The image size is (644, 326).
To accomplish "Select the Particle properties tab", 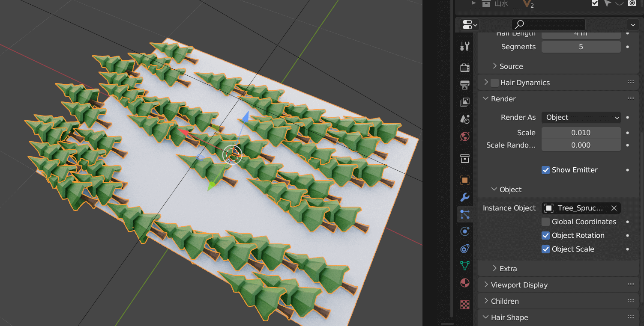I will [465, 214].
